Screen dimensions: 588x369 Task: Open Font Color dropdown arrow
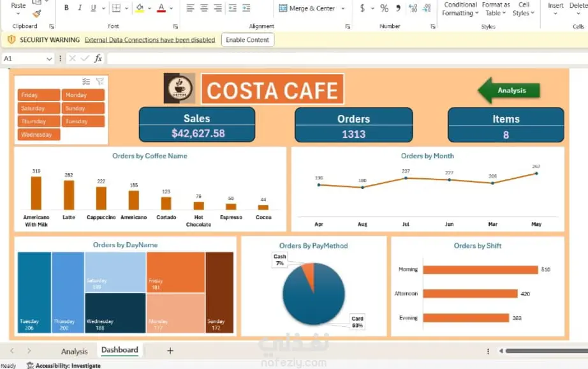click(172, 8)
